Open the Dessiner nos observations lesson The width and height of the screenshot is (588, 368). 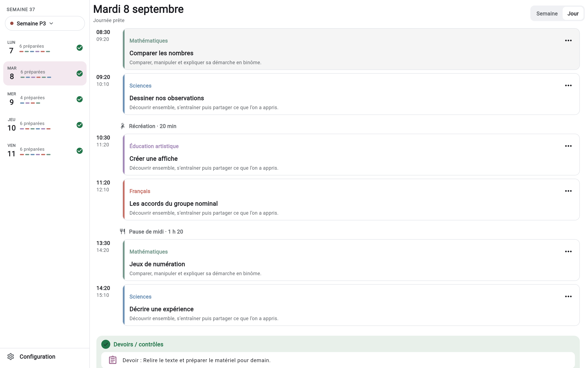tap(351, 94)
